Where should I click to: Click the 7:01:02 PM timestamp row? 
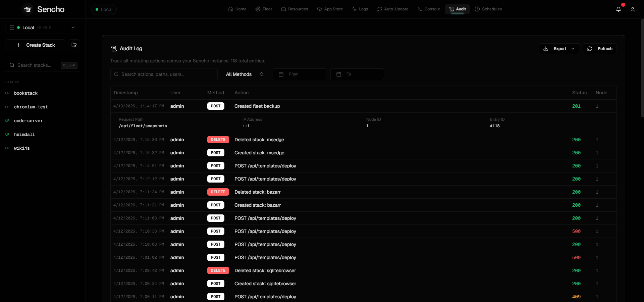tap(364, 257)
